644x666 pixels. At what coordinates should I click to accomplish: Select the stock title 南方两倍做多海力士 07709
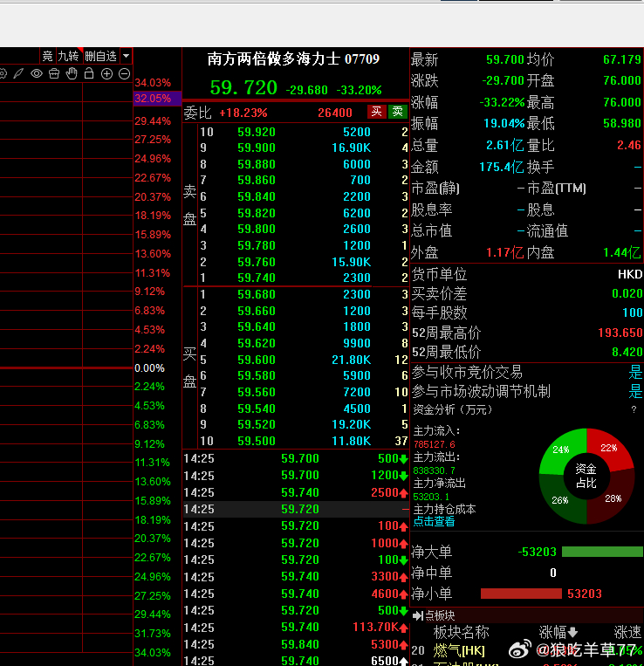click(x=293, y=59)
